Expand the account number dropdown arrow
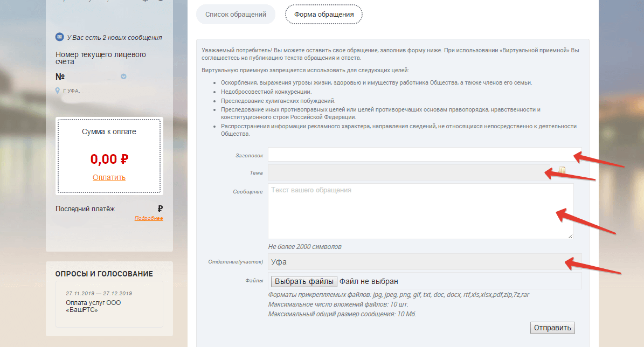The width and height of the screenshot is (644, 347). pos(123,77)
